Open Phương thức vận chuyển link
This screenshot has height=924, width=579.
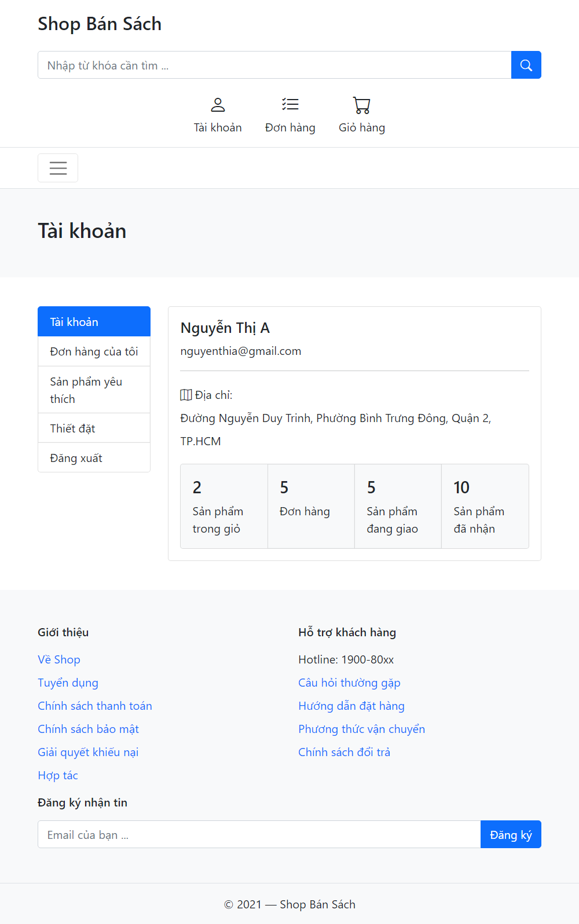362,728
